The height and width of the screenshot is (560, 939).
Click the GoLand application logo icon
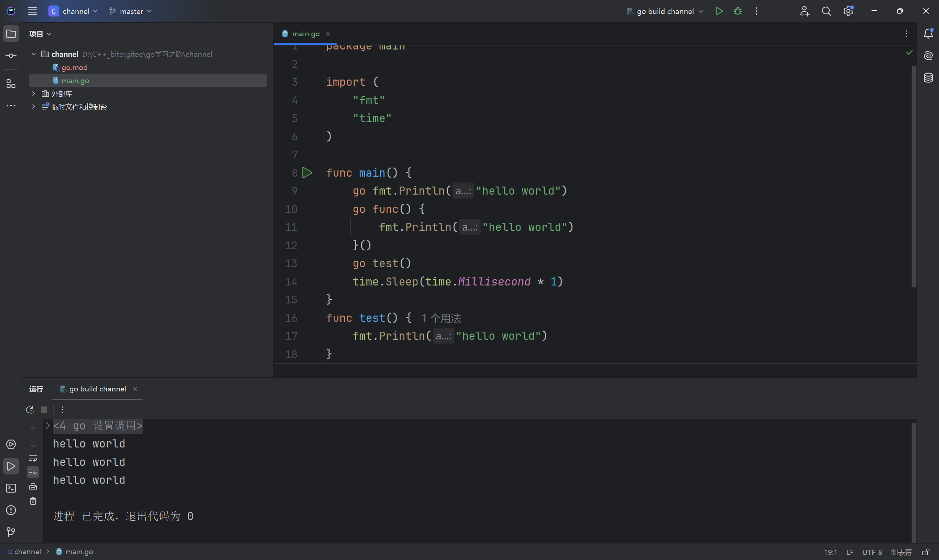pos(11,11)
